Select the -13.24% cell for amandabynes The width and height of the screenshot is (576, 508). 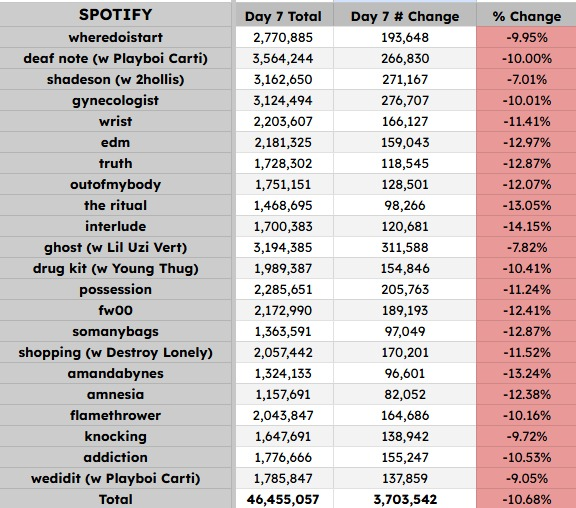tap(526, 373)
